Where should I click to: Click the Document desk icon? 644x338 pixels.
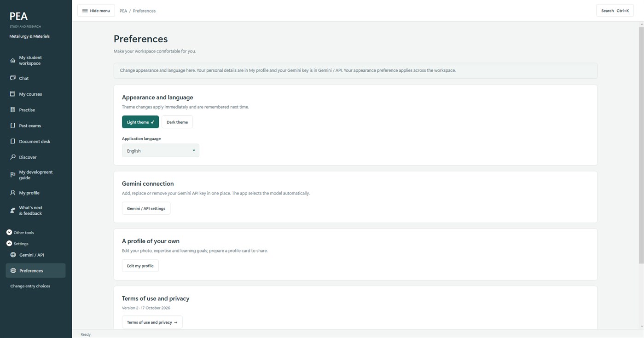click(12, 141)
